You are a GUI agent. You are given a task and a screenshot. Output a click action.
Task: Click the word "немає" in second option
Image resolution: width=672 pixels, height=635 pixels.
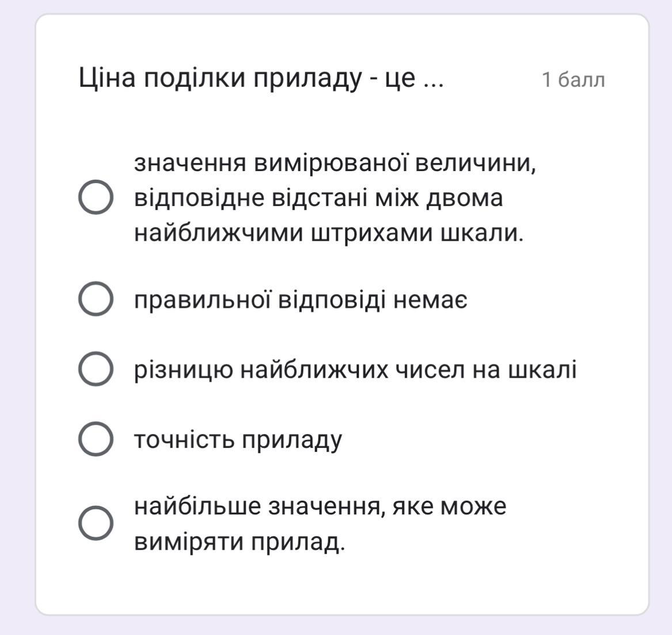point(430,300)
